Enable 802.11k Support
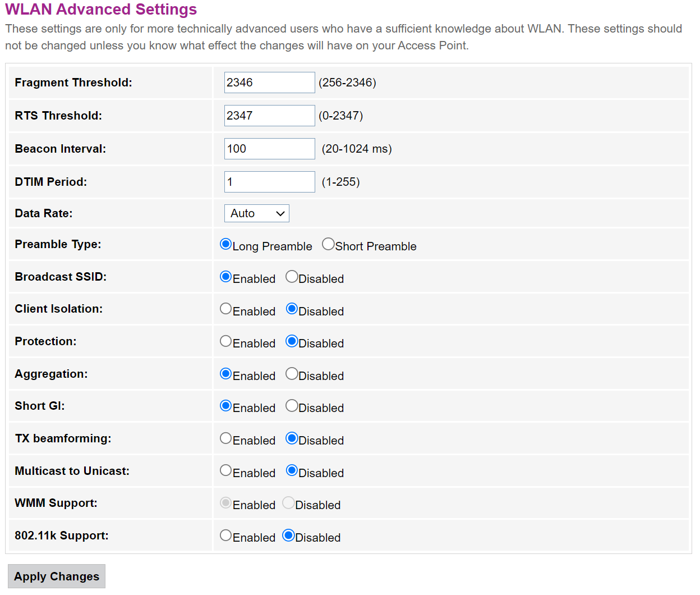This screenshot has width=700, height=595. [x=226, y=535]
